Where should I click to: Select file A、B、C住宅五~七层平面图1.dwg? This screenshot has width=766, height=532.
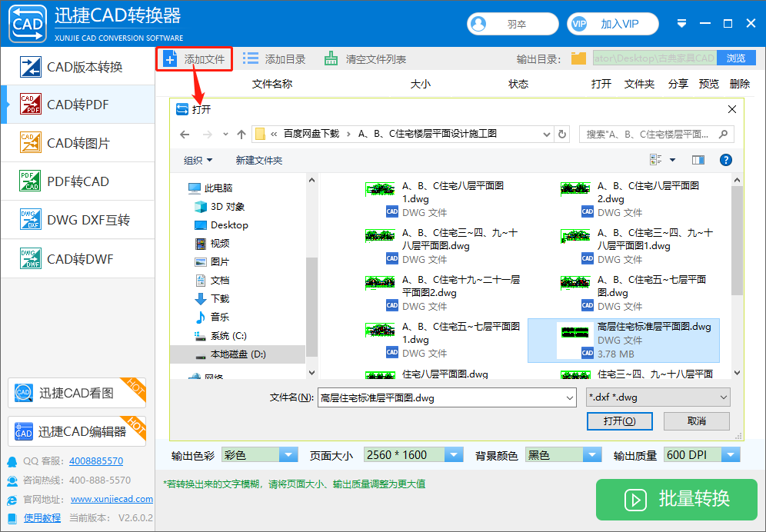(x=442, y=340)
